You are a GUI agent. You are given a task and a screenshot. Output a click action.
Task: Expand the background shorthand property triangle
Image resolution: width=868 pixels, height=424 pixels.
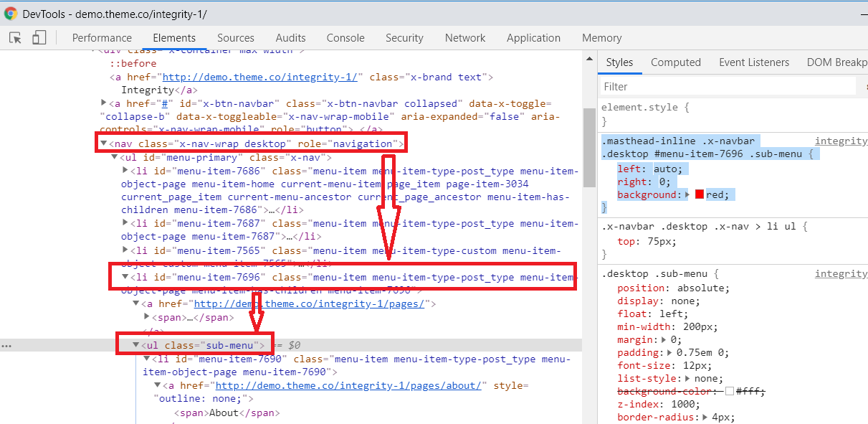click(x=688, y=195)
